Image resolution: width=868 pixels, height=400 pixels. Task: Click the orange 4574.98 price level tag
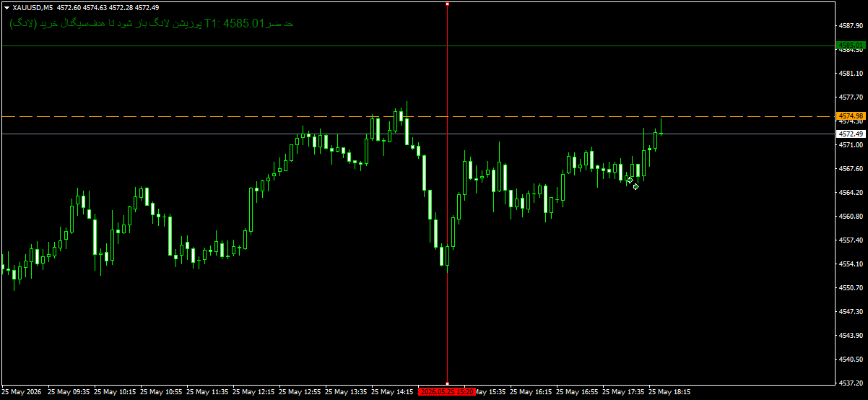click(851, 116)
